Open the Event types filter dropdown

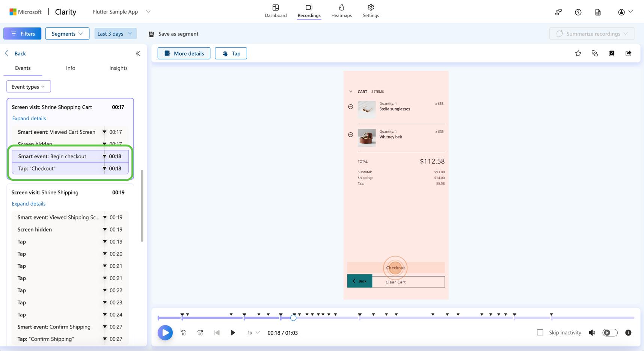29,86
